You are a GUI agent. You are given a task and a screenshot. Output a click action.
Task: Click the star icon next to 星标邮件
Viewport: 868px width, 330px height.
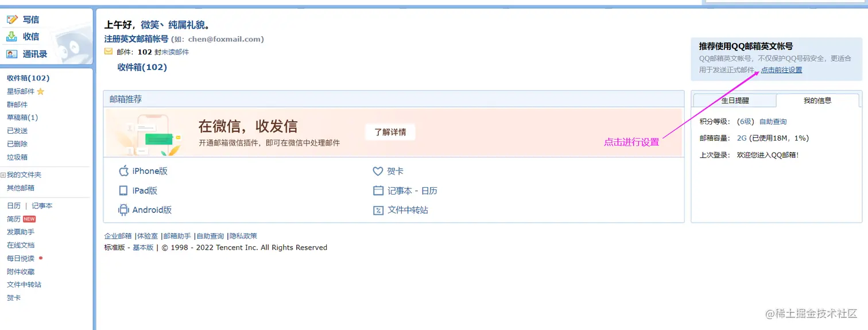40,91
